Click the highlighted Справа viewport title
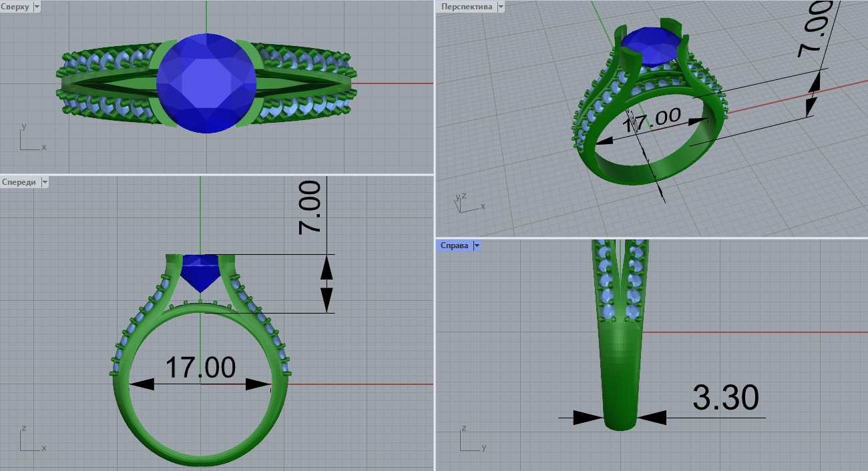868x471 pixels. point(454,246)
